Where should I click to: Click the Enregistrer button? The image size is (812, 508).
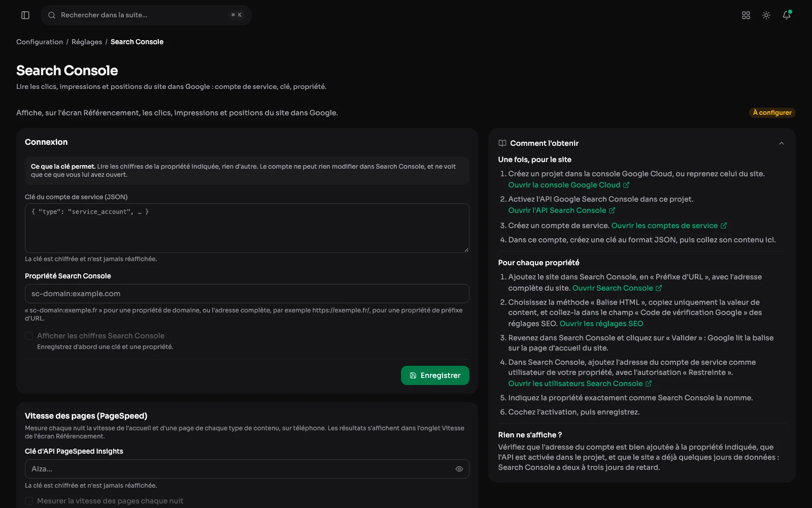pos(435,375)
